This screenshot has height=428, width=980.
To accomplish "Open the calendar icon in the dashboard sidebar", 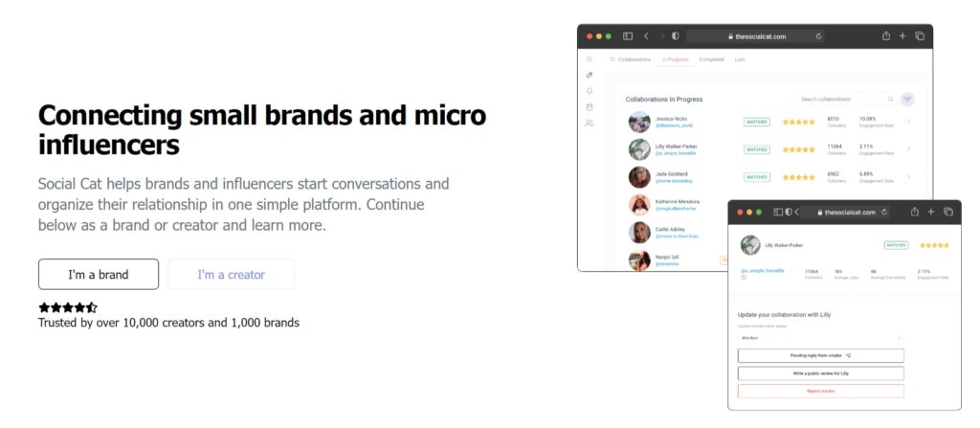I will pyautogui.click(x=590, y=107).
